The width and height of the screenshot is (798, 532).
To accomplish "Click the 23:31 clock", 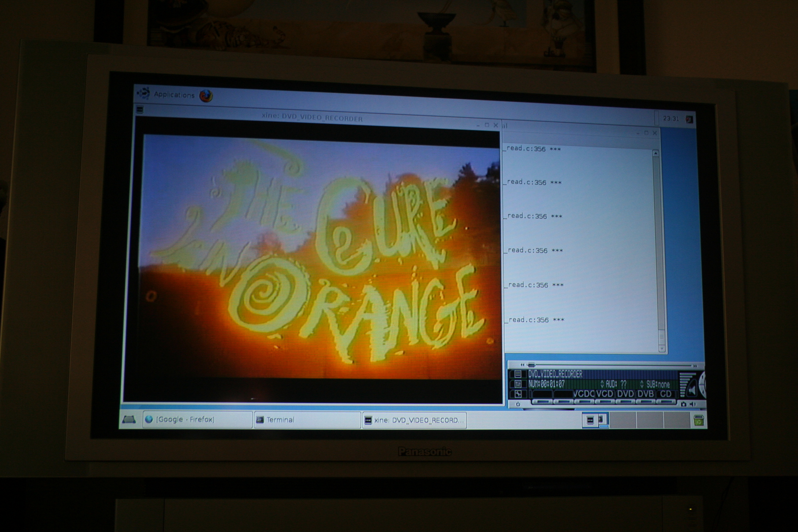I will [x=671, y=119].
